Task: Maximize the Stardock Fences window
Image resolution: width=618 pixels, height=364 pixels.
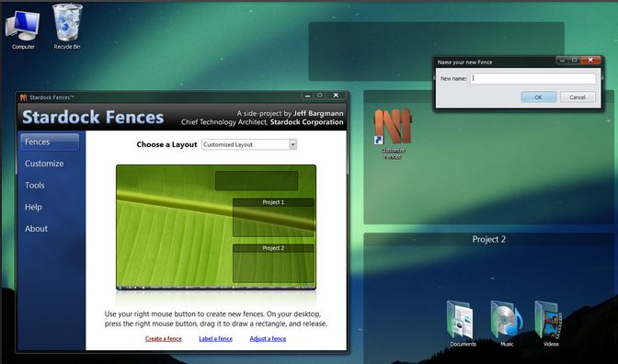Action: tap(320, 96)
